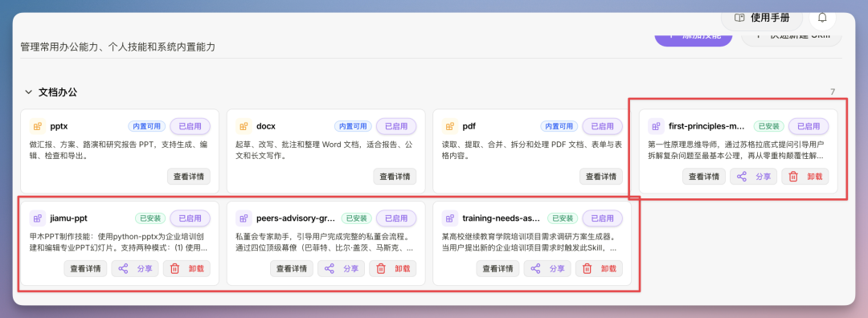Click the pdf skill icon
Image resolution: width=868 pixels, height=318 pixels.
pos(450,126)
